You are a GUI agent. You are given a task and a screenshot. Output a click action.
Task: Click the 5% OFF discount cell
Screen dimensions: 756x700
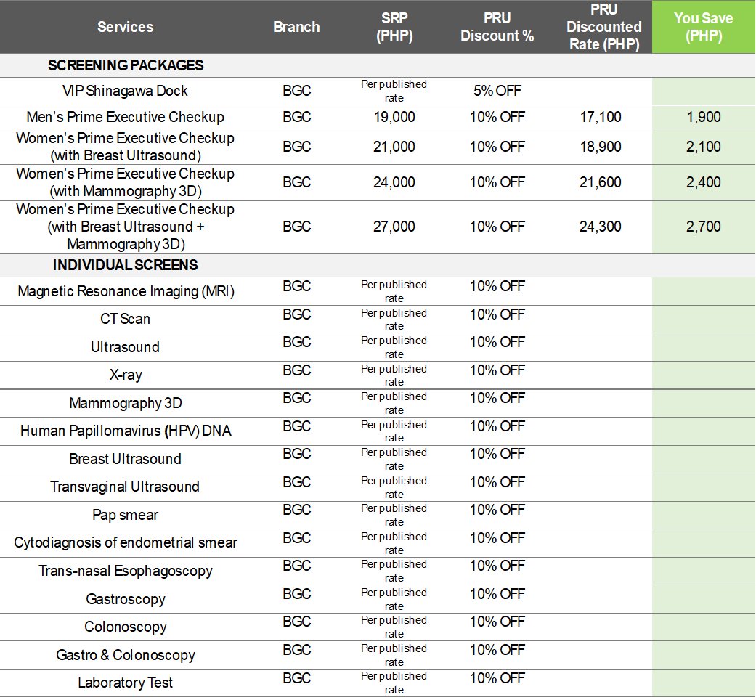click(x=497, y=91)
